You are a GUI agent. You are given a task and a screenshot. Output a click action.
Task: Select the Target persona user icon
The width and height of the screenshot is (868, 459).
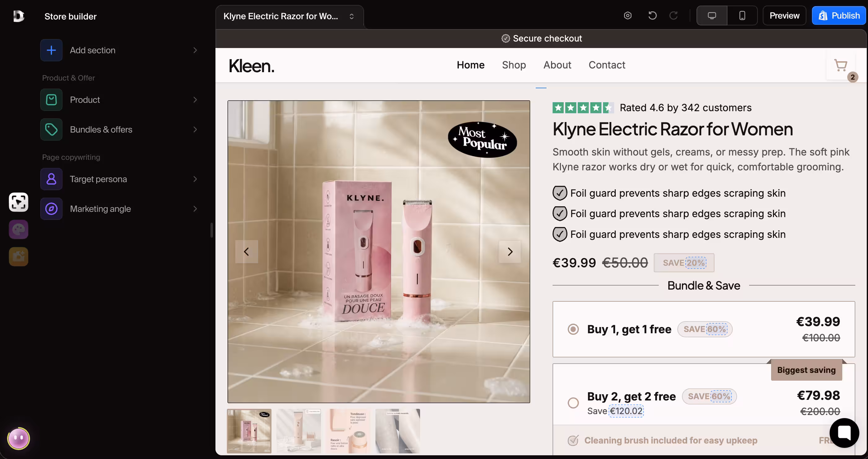(x=51, y=179)
